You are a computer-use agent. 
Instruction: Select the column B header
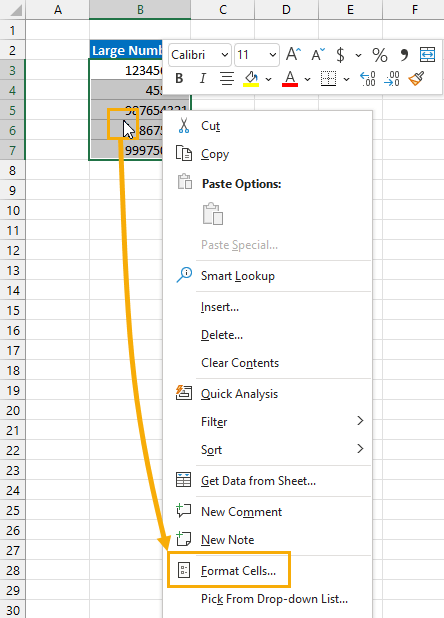coord(140,9)
